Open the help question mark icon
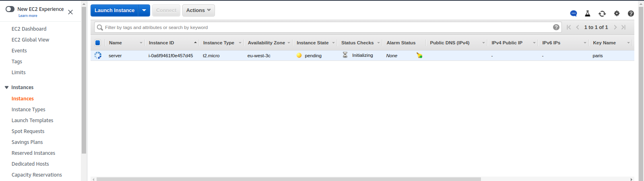 click(x=631, y=13)
